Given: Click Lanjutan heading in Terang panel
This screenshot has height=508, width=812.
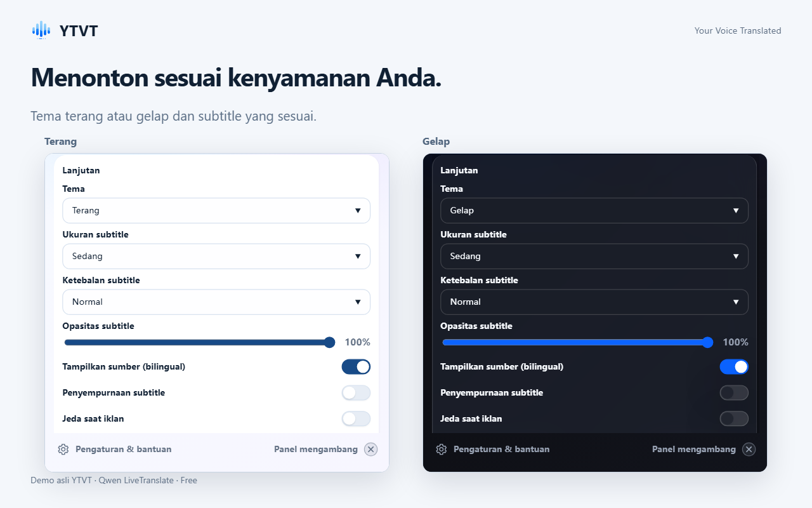Looking at the screenshot, I should (81, 170).
